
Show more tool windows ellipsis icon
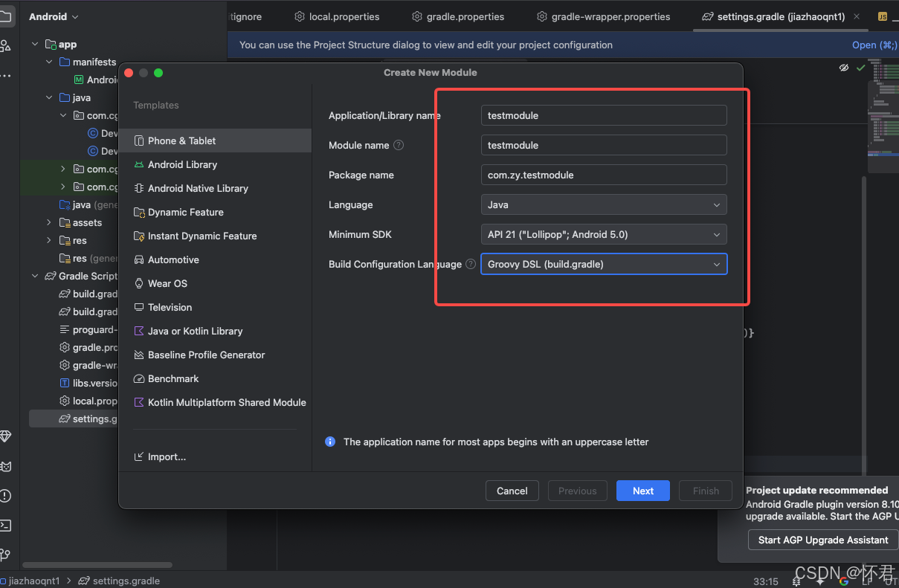click(5, 76)
